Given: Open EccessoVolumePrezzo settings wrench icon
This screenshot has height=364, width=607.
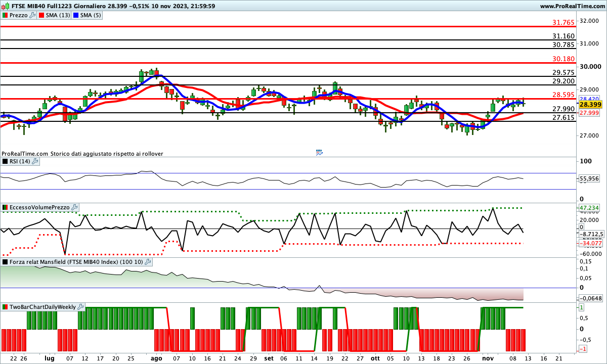Looking at the screenshot, I should [x=74, y=207].
